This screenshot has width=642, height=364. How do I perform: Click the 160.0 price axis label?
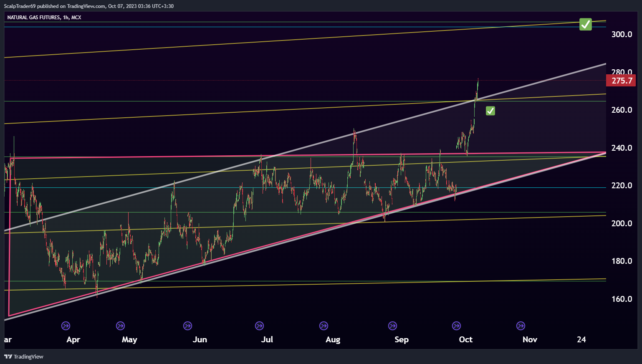pyautogui.click(x=622, y=299)
